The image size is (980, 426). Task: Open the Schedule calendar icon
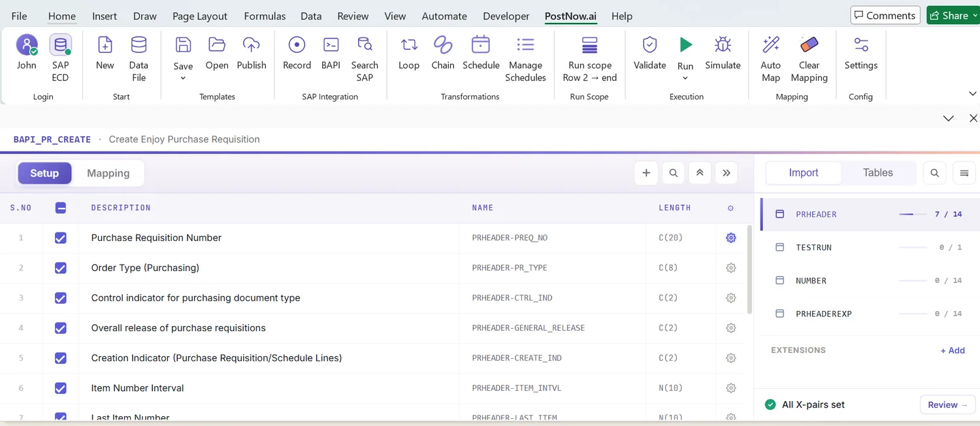(481, 45)
